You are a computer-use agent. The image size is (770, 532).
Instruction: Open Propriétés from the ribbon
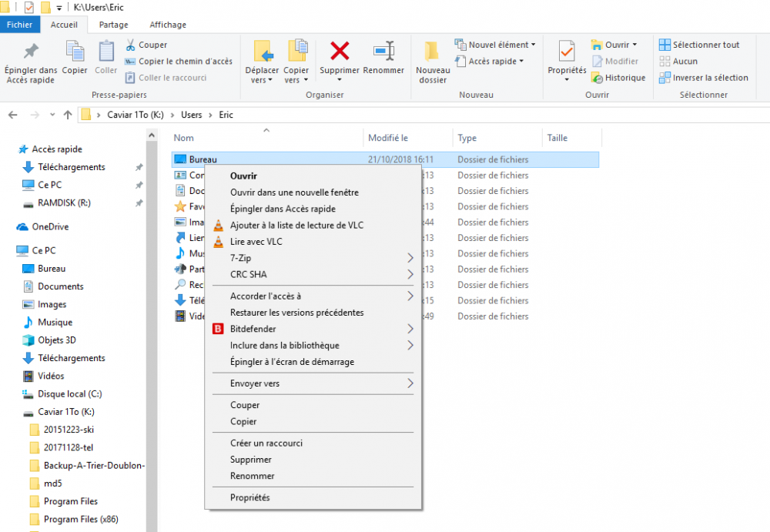567,52
